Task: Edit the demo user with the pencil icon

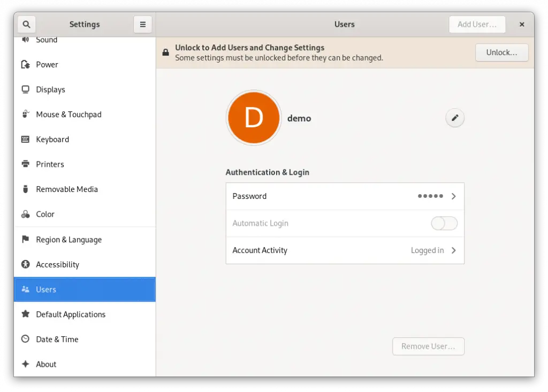Action: tap(454, 118)
